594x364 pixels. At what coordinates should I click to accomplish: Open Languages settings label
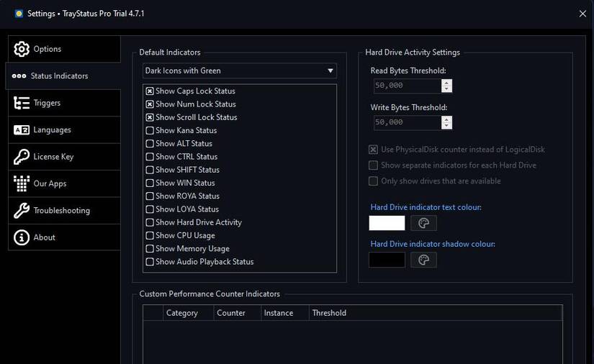[53, 129]
